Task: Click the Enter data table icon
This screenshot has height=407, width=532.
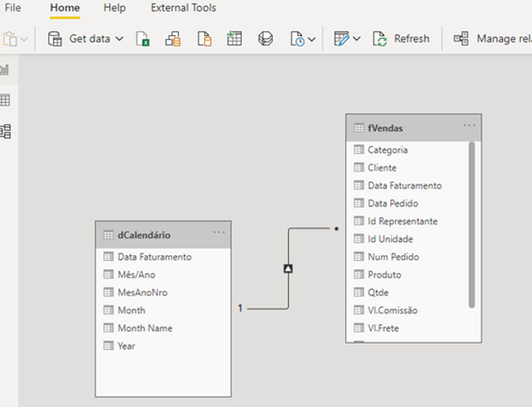Action: [x=234, y=38]
